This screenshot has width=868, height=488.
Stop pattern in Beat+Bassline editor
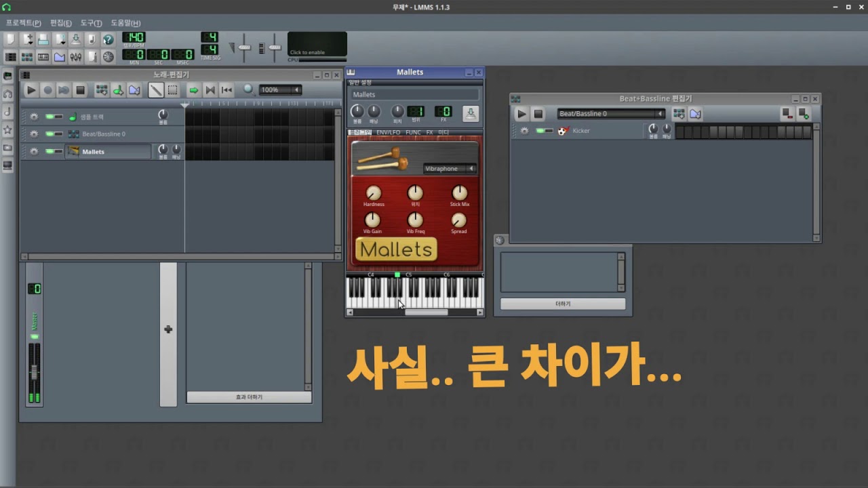(x=538, y=114)
